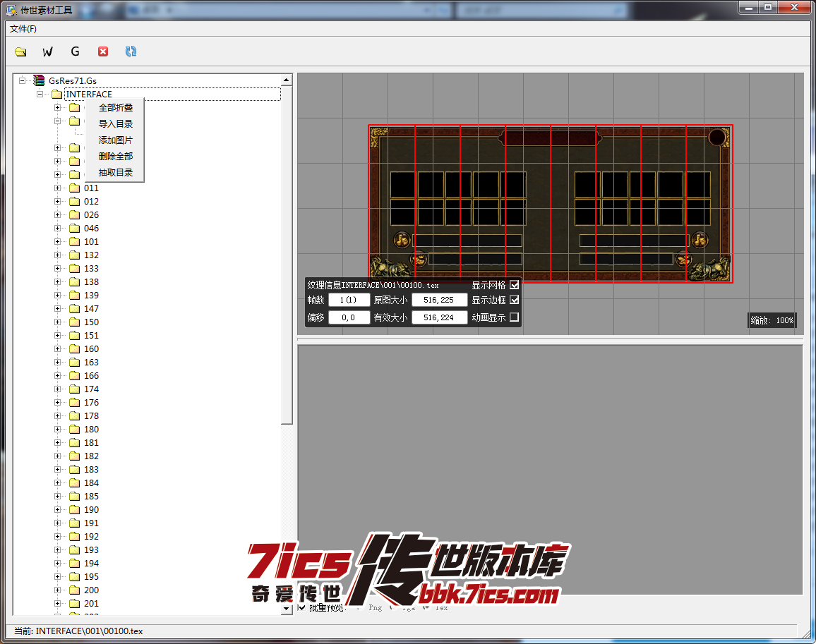Click the open folder toolbar icon
The height and width of the screenshot is (644, 816).
pos(20,51)
